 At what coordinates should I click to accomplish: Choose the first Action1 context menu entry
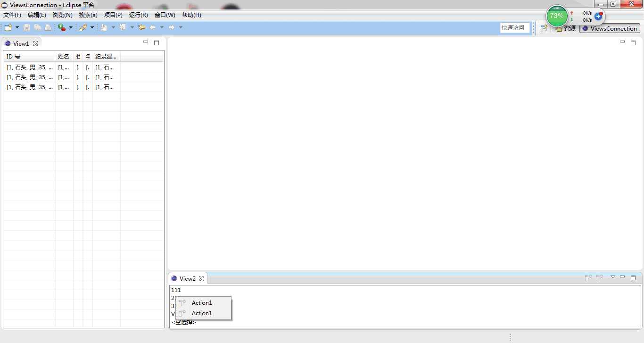(x=203, y=303)
